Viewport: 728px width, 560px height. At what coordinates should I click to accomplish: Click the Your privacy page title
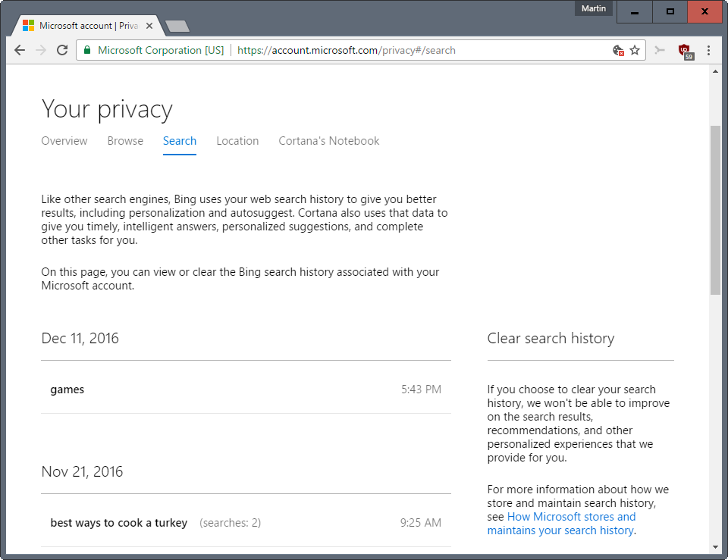(x=107, y=109)
